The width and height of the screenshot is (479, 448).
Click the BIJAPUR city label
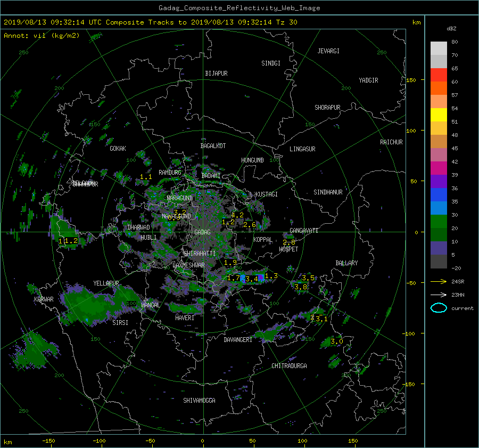click(x=216, y=74)
